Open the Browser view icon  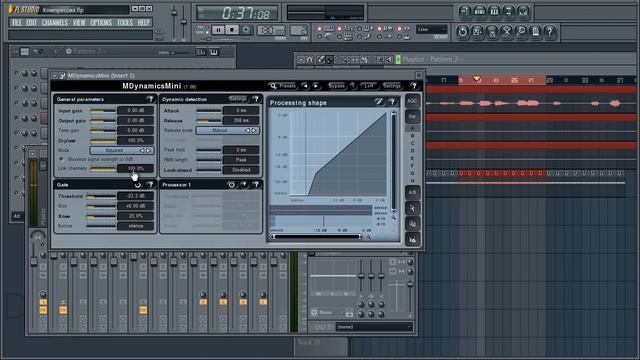point(509,12)
